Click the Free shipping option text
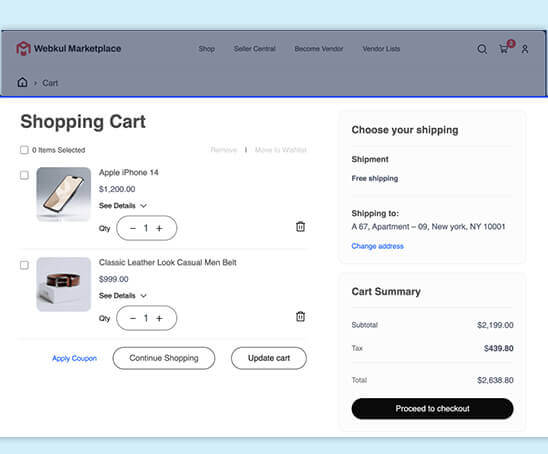This screenshot has width=548, height=454. (x=375, y=178)
